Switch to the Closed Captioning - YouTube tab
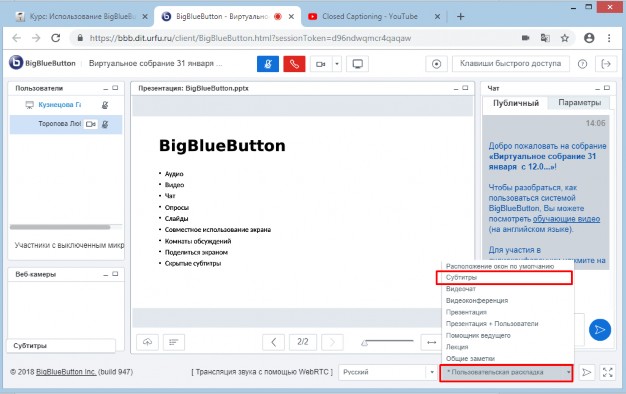Viewport: 626px width, 394px height. (374, 17)
